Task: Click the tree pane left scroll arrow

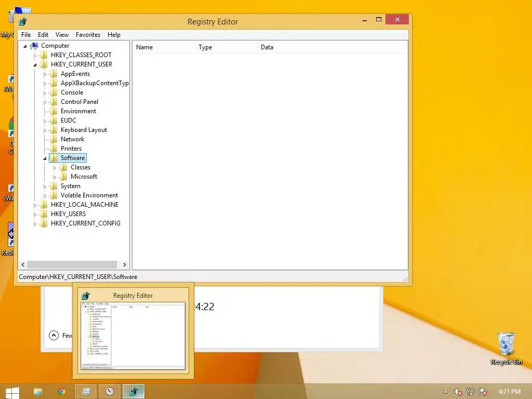Action: (x=23, y=264)
